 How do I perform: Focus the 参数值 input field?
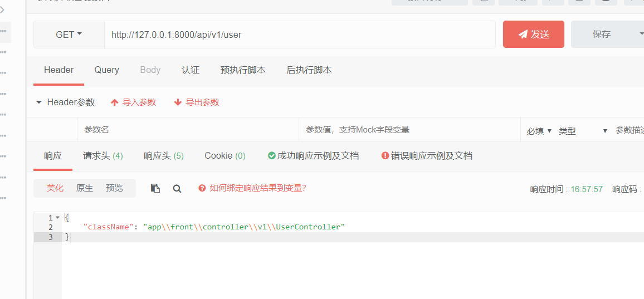click(410, 130)
